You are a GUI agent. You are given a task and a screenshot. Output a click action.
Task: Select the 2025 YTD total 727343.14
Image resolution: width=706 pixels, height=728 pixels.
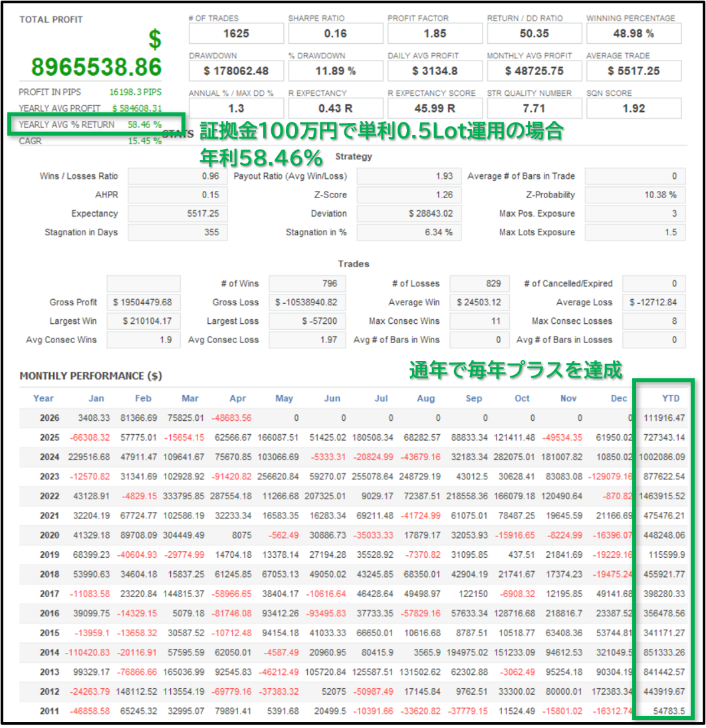click(663, 438)
